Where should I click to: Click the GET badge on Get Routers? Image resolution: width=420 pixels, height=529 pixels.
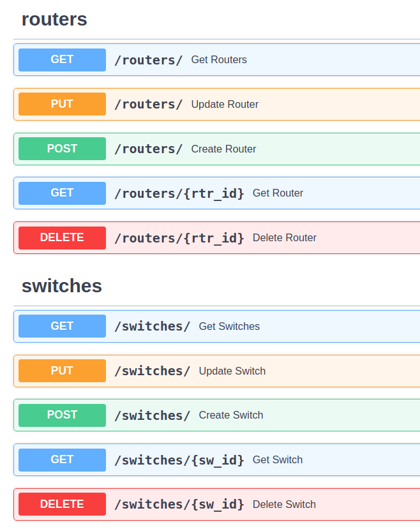[61, 59]
